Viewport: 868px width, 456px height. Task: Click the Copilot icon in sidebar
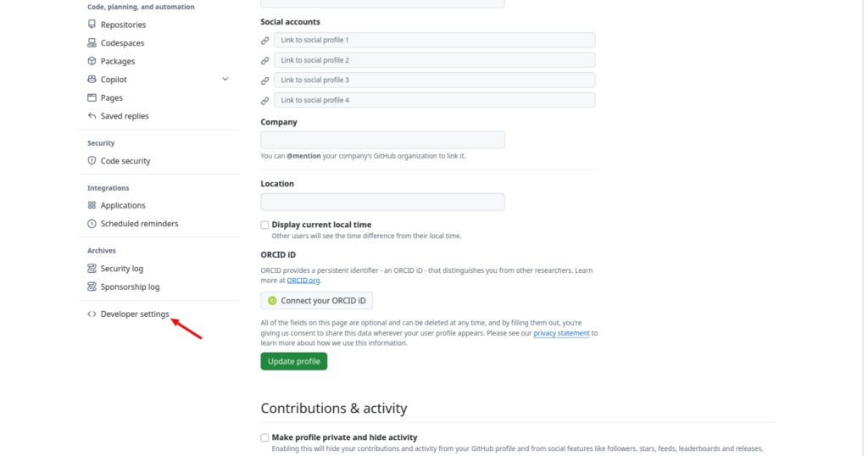coord(92,79)
